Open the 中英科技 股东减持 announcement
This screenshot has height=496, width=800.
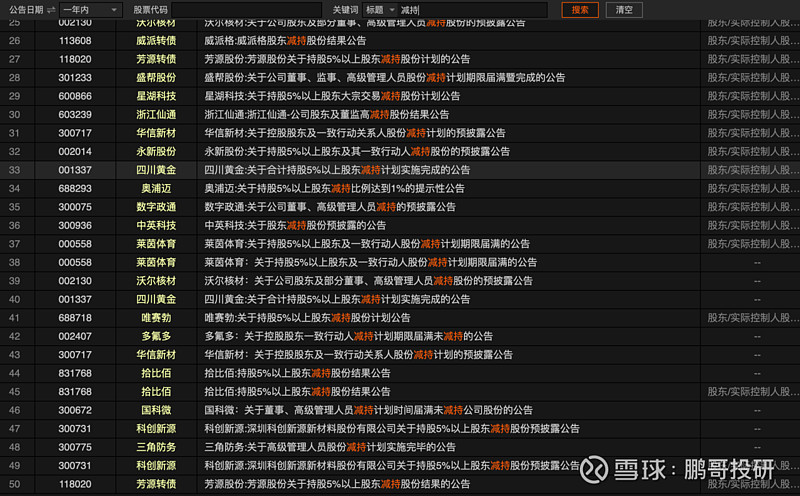pyautogui.click(x=295, y=226)
